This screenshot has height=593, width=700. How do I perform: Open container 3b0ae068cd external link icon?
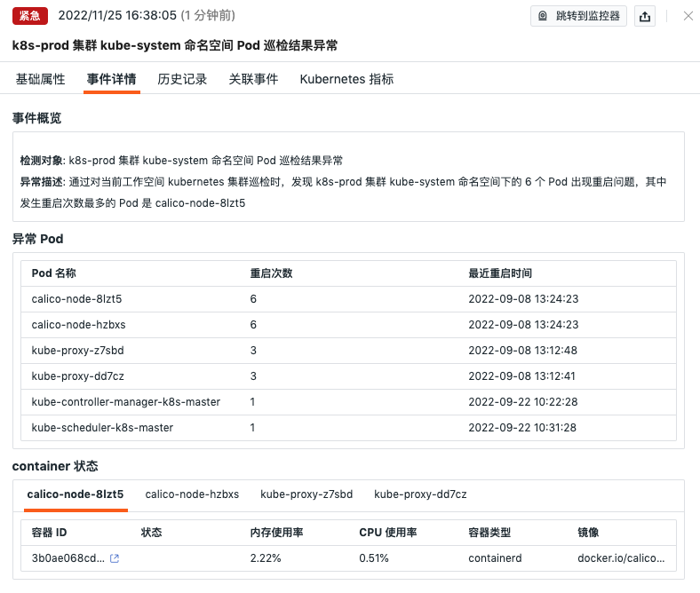click(115, 558)
